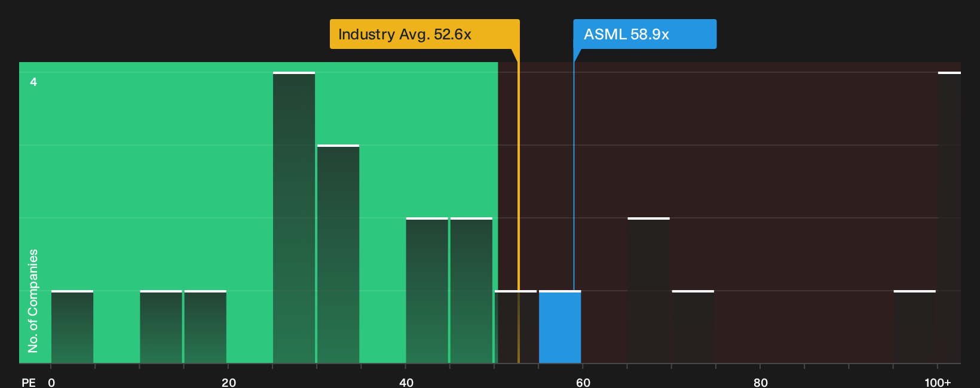
Task: Click the x-axis label '40'
Action: pos(406,382)
